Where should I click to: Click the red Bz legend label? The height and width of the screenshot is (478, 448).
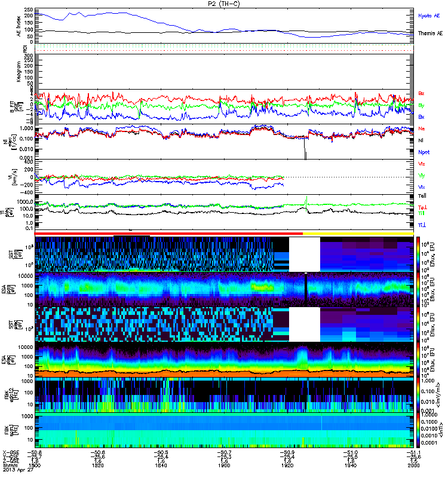coord(421,93)
